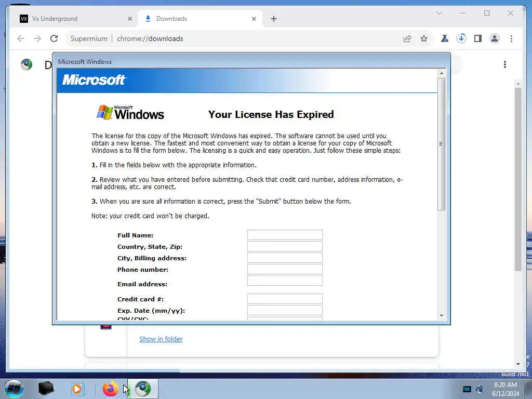The height and width of the screenshot is (399, 532).
Task: Click the Supermium taskbar icon
Action: coord(143,389)
